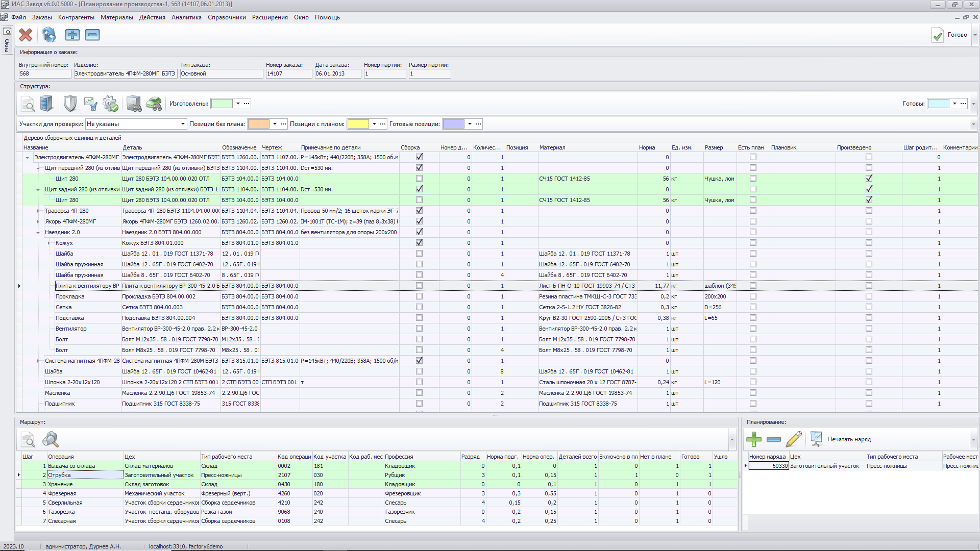Click the shield icon in Структура toolbar

pos(70,104)
